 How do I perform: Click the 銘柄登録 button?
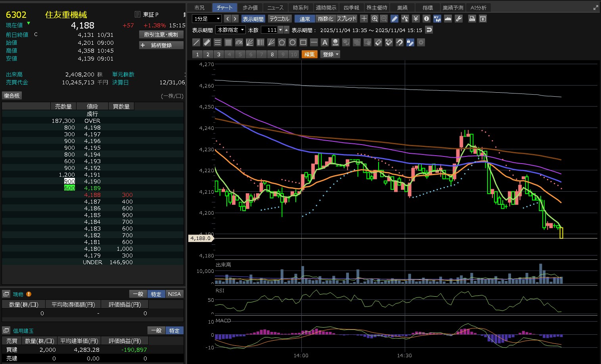(161, 45)
